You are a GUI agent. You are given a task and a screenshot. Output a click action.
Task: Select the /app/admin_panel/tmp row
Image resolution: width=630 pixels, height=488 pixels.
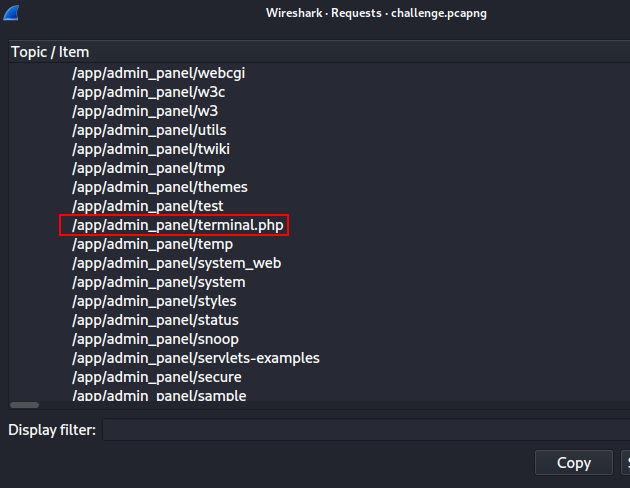[134, 168]
